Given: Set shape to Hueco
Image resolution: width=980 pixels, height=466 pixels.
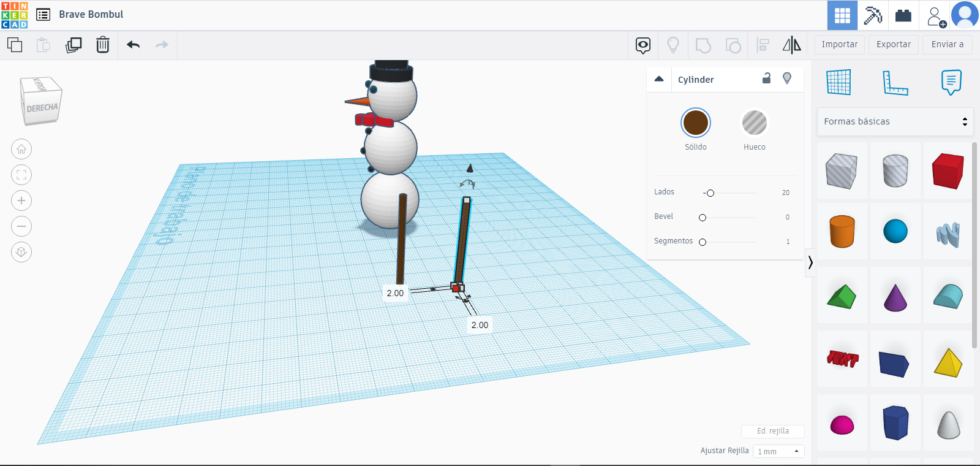Looking at the screenshot, I should (x=755, y=123).
